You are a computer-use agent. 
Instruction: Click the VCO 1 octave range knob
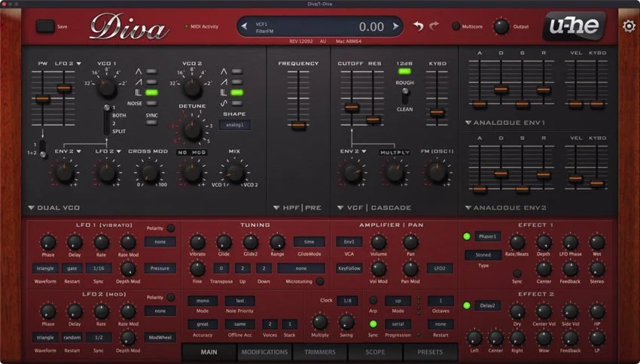pos(107,88)
